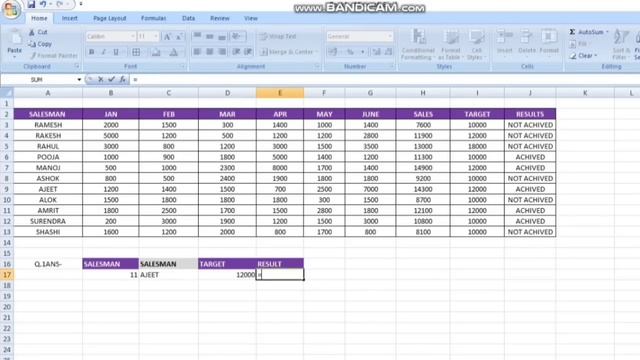Viewport: 640px width, 360px height.
Task: Open the font name dropdown
Action: pyautogui.click(x=133, y=36)
